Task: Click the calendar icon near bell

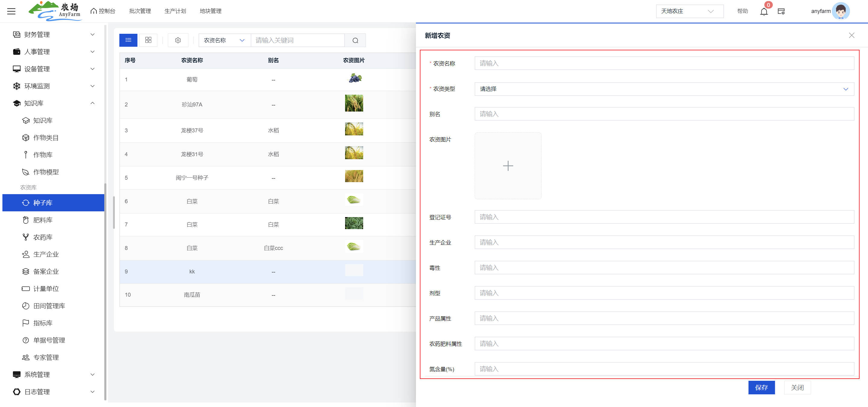Action: (781, 11)
